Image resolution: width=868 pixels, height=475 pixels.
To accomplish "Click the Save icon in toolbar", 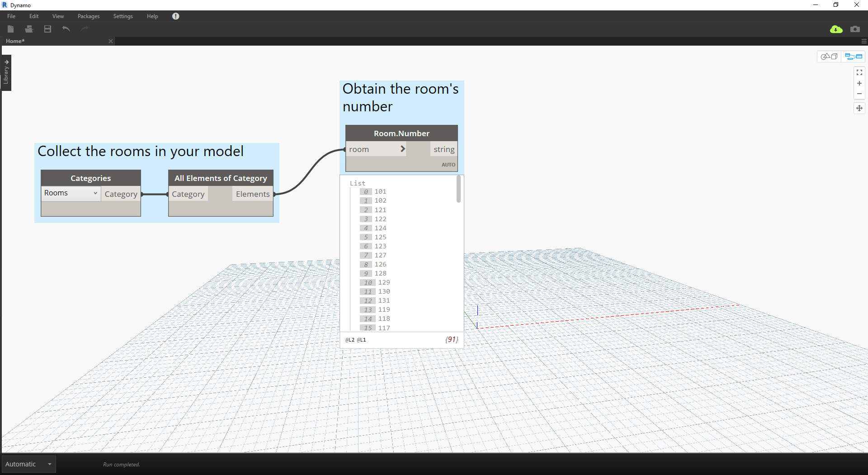I will tap(47, 29).
